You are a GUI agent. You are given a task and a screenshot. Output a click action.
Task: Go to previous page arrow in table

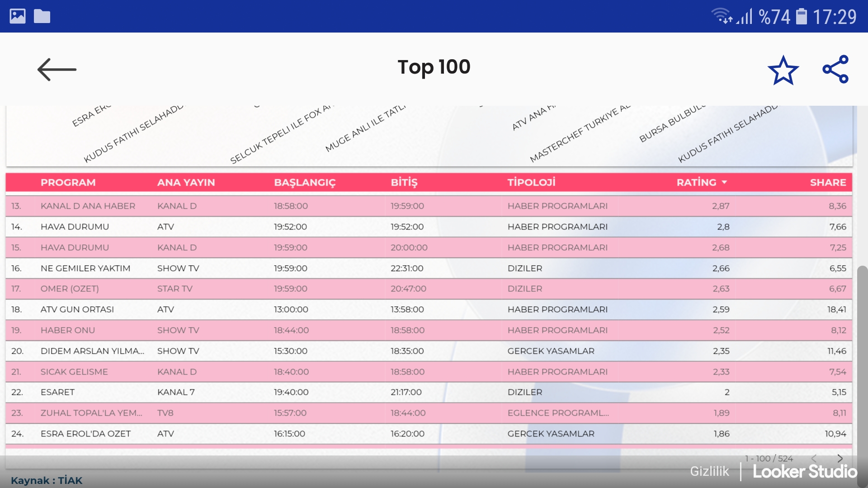pos(814,458)
